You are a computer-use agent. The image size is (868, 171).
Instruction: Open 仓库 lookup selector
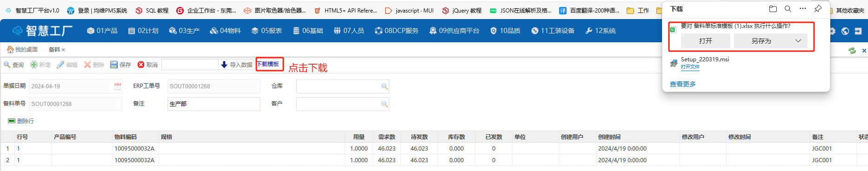click(x=384, y=86)
